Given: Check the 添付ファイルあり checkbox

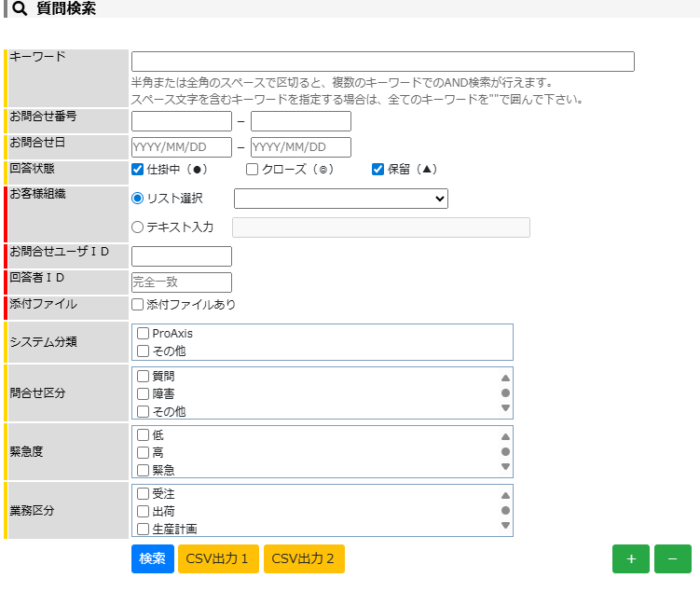Looking at the screenshot, I should click(138, 304).
